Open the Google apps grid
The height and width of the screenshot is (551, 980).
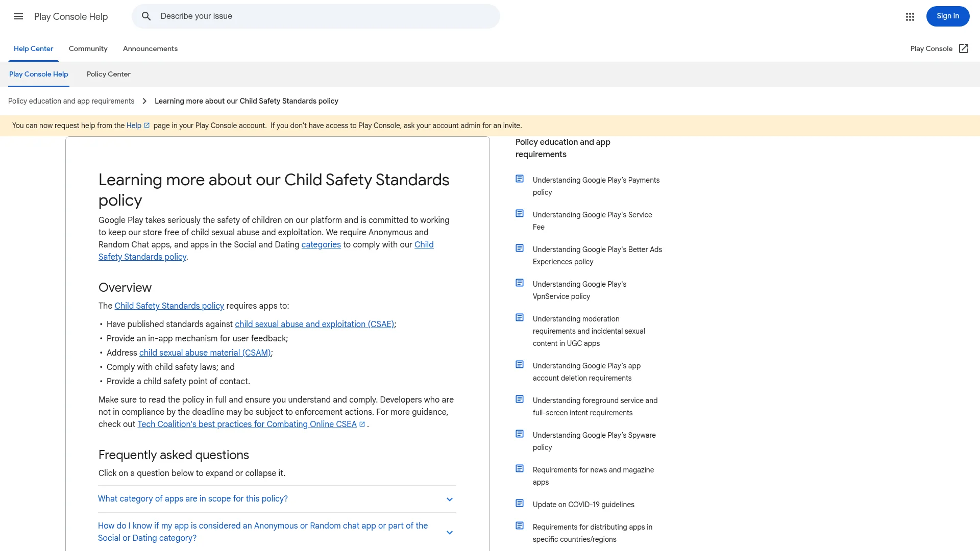[x=910, y=16]
